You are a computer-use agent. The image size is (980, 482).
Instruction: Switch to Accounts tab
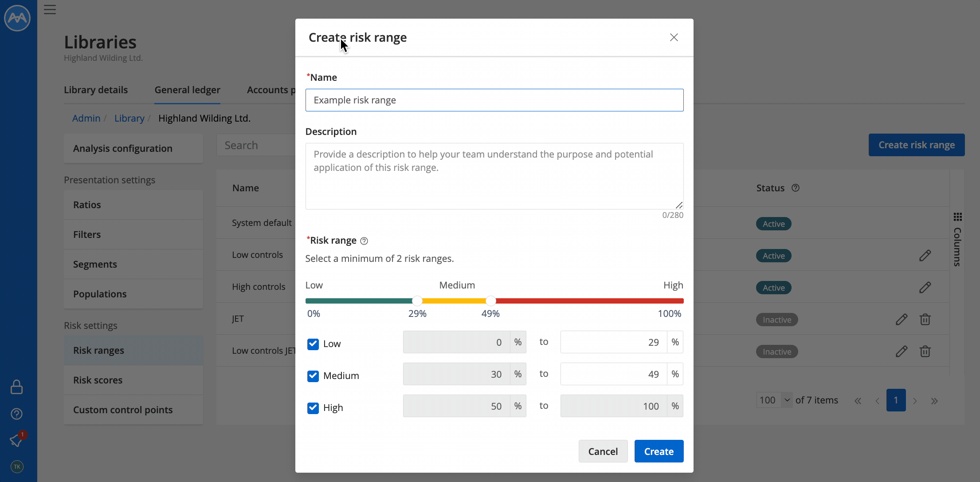pyautogui.click(x=270, y=90)
